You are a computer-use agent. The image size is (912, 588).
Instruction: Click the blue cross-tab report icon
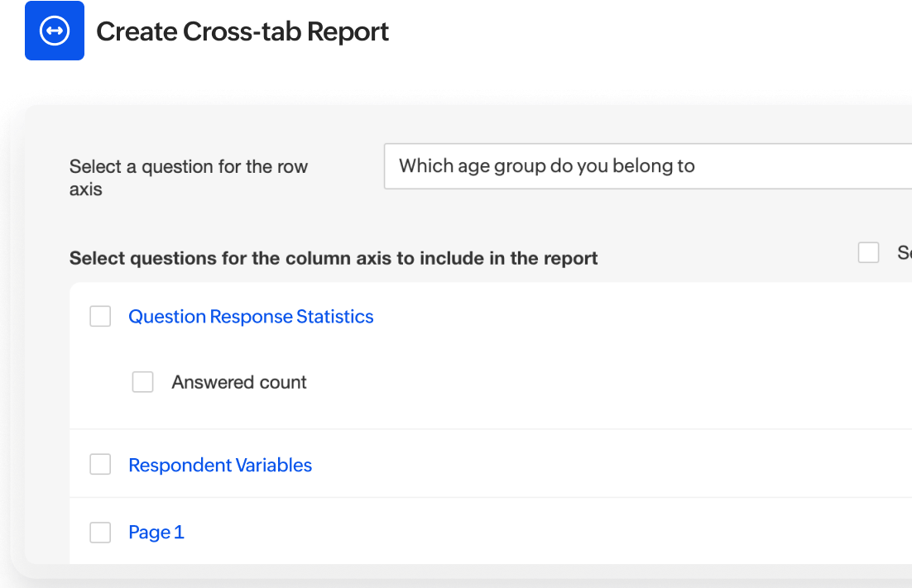pyautogui.click(x=55, y=31)
